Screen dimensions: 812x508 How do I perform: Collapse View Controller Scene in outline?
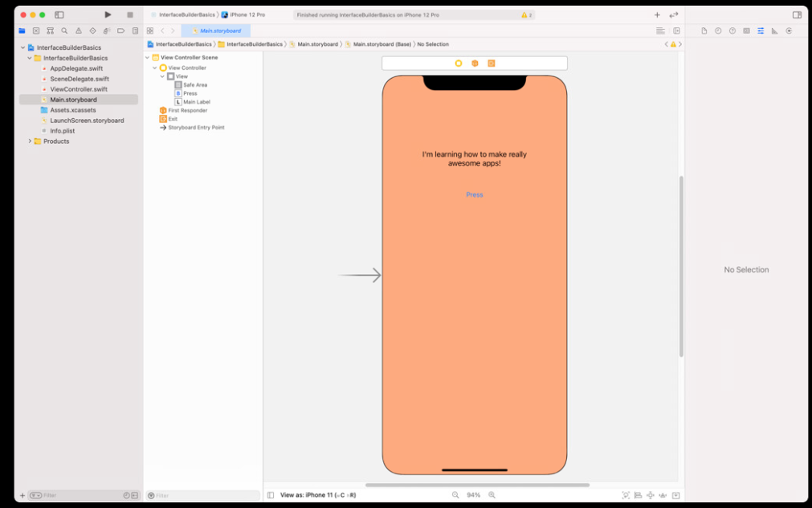coord(148,58)
